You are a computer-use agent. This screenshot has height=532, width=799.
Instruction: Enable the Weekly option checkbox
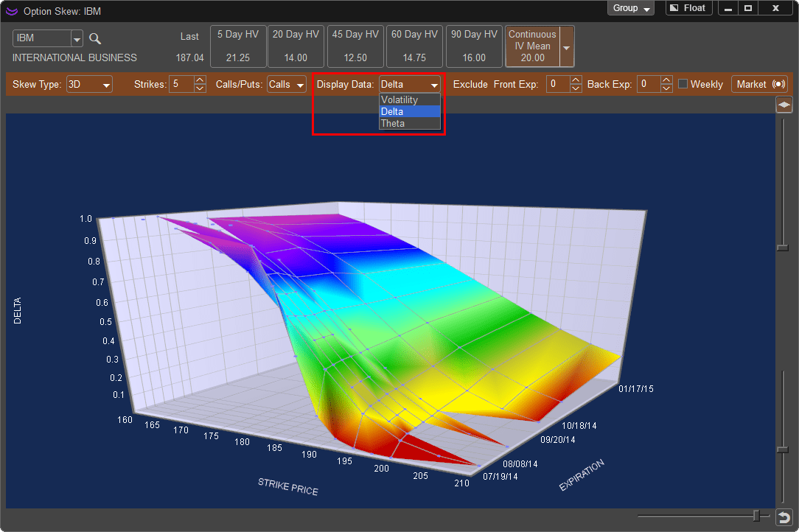(x=683, y=84)
